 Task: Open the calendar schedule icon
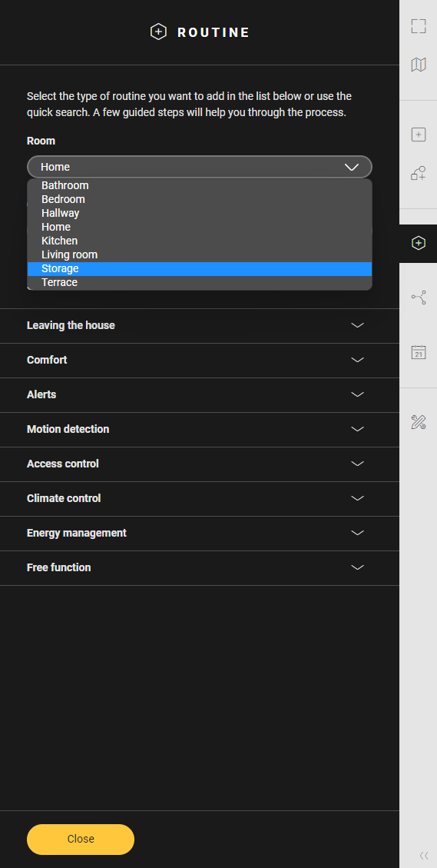click(x=419, y=352)
